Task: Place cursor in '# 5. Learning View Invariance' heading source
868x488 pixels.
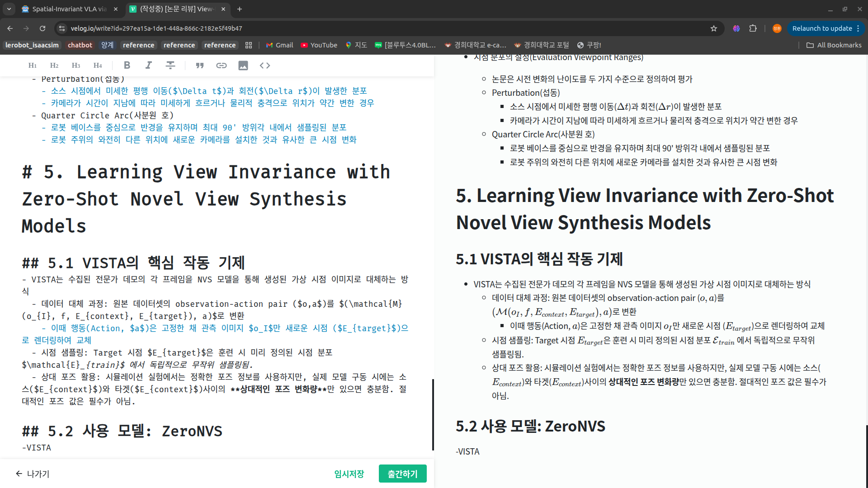Action: click(x=206, y=199)
